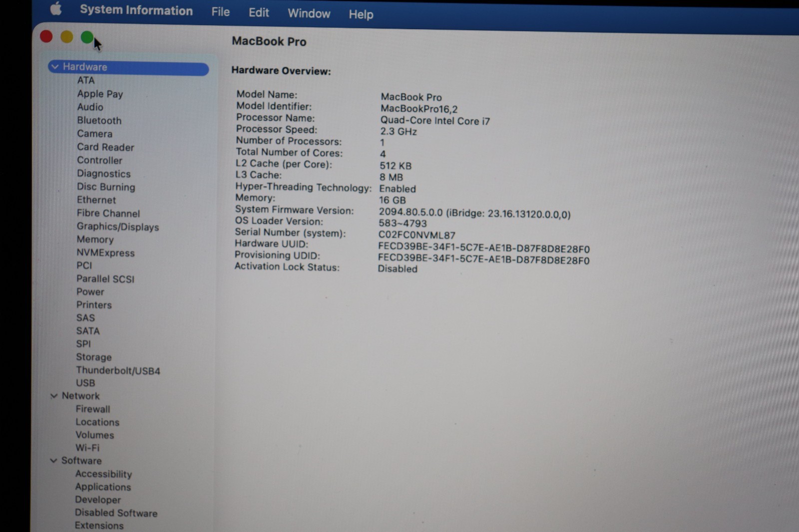Select Volumes under Network

94,435
